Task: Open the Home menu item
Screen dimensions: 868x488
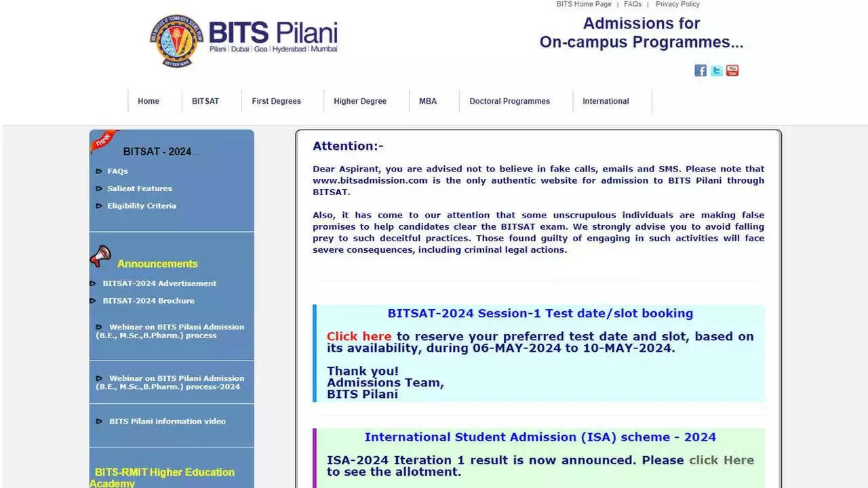Action: [149, 101]
